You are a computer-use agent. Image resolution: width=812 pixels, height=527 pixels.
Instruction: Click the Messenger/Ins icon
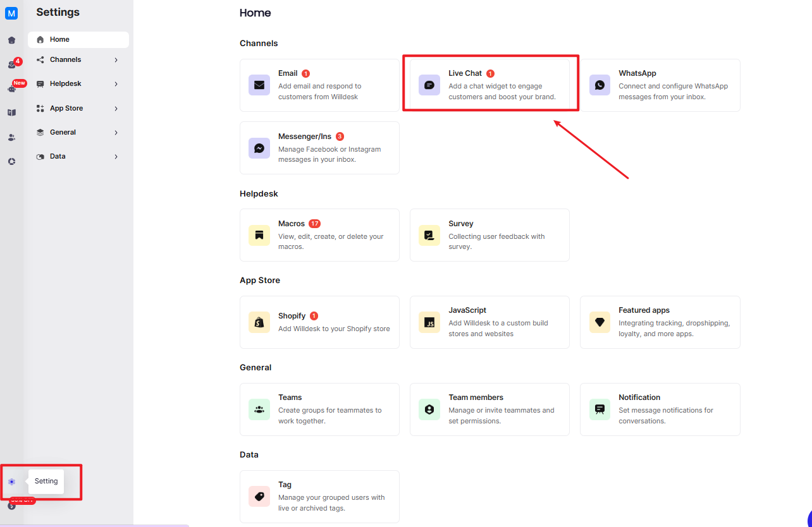259,148
